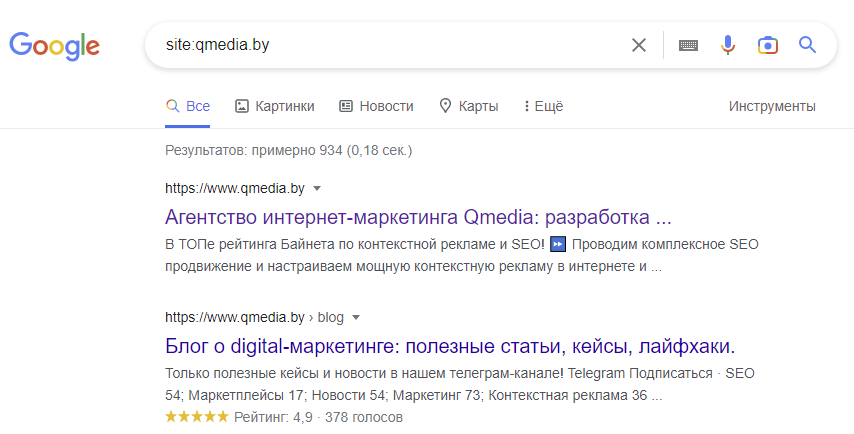Expand dropdown arrow next to qmedia.by › blog
Screen dimensions: 854x434
pos(356,318)
